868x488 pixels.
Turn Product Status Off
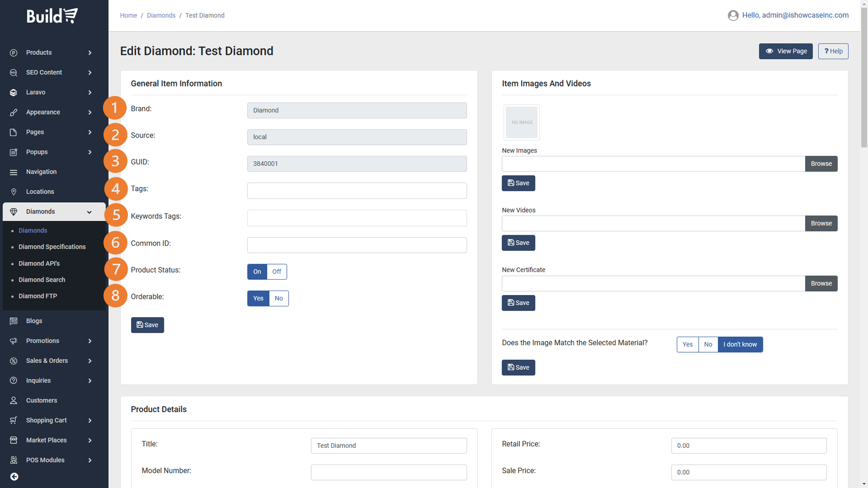pos(276,272)
